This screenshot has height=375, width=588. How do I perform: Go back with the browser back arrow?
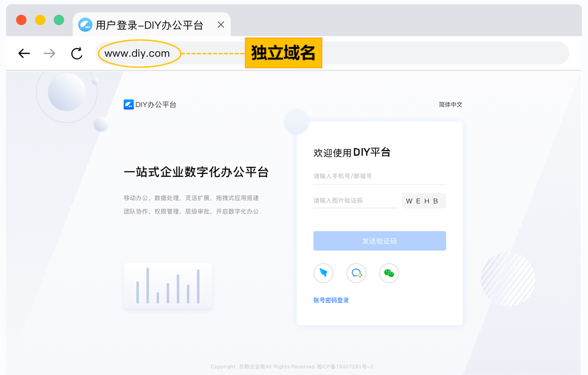point(24,54)
